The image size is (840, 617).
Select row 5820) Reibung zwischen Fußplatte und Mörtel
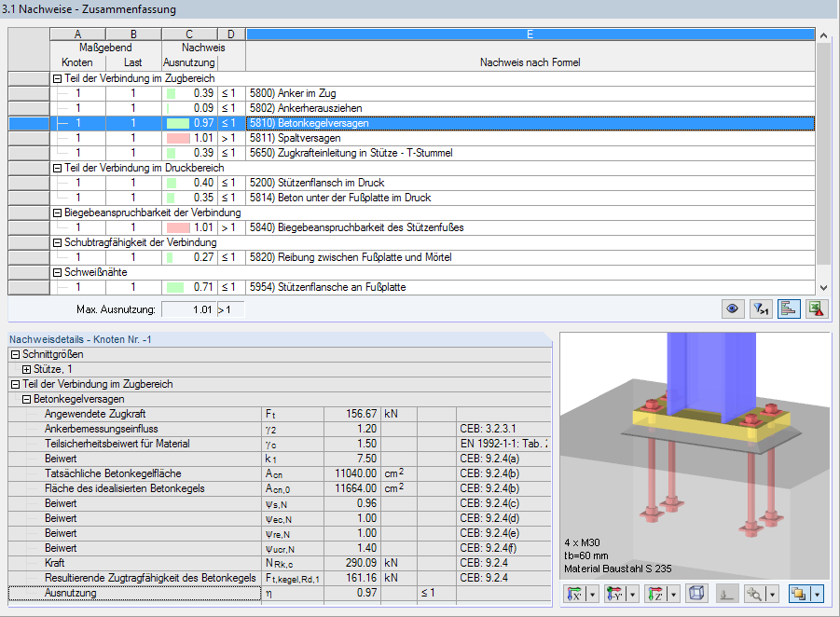[x=433, y=257]
